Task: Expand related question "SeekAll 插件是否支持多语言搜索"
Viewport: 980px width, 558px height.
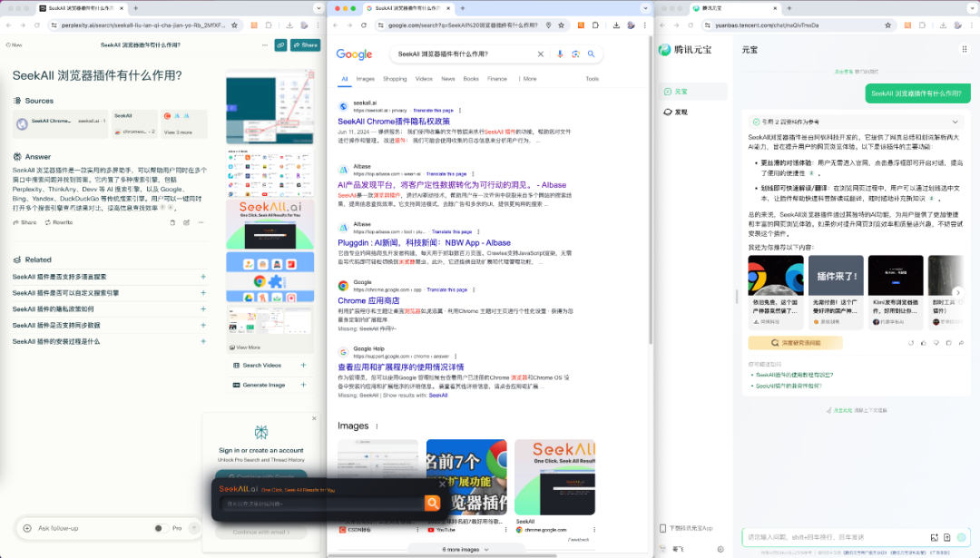Action: 203,277
